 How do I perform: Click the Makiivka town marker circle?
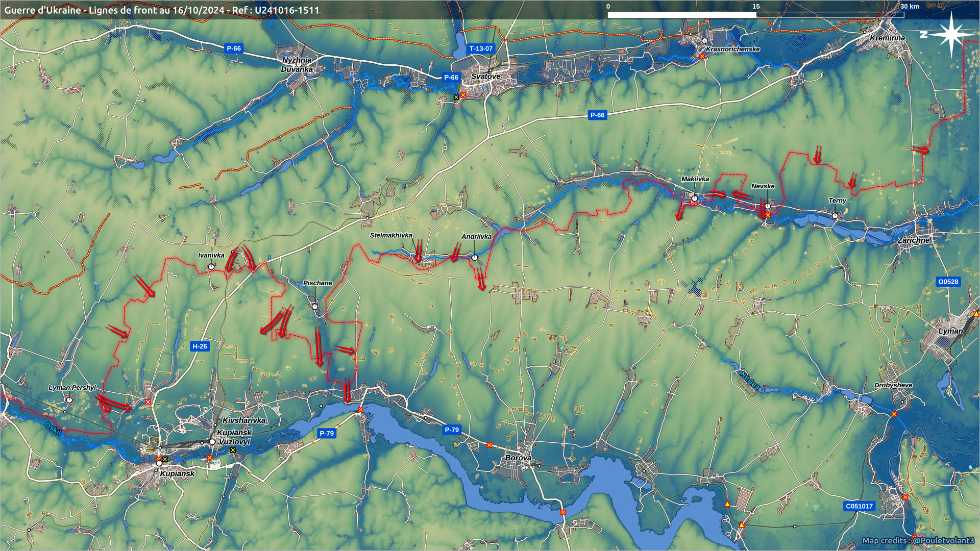coord(695,198)
